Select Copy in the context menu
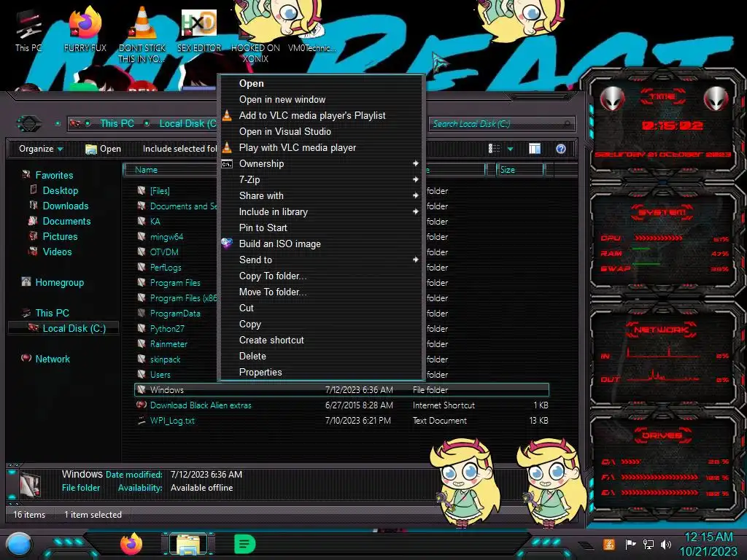747x560 pixels. click(321, 324)
